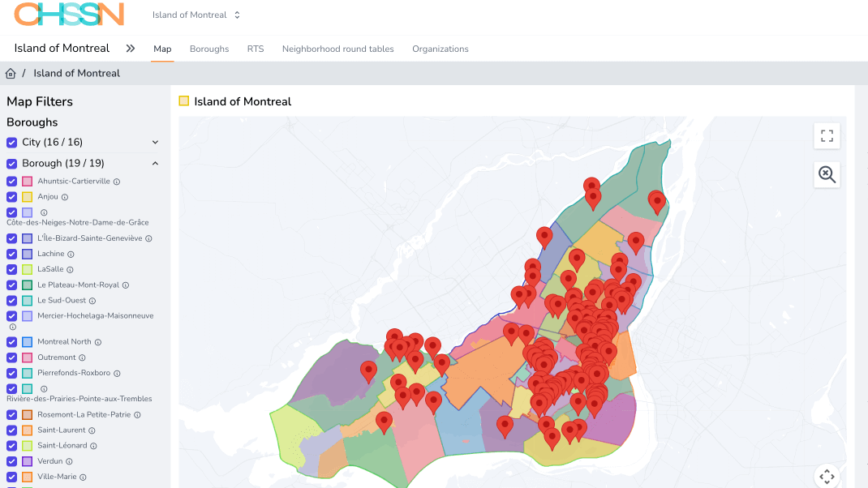This screenshot has width=868, height=488.
Task: Click info icon beside Ahuntsic-Cartierville
Action: 117,182
